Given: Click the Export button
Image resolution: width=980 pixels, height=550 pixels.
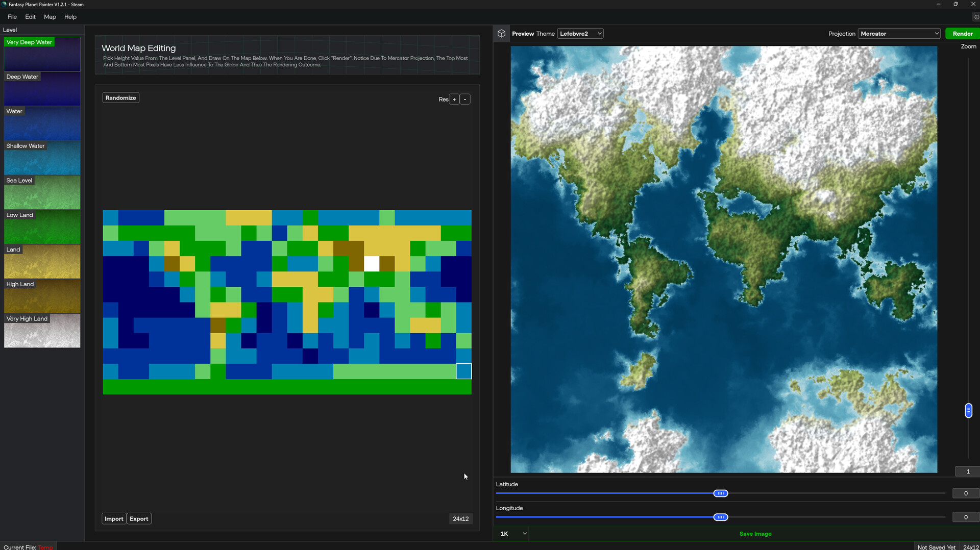Looking at the screenshot, I should tap(139, 519).
